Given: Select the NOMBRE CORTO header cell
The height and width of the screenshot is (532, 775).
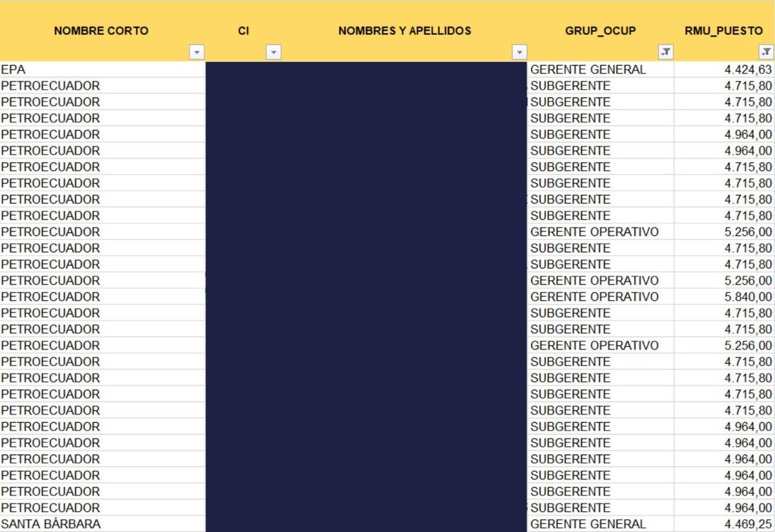Looking at the screenshot, I should coord(102,31).
